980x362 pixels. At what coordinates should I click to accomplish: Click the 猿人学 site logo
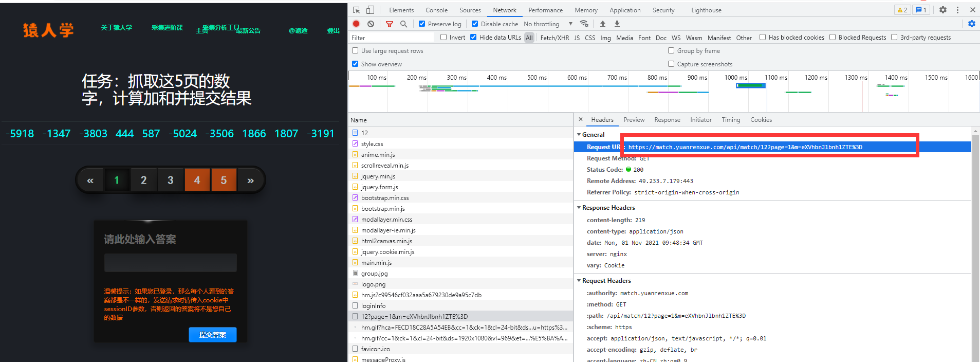pos(48,30)
